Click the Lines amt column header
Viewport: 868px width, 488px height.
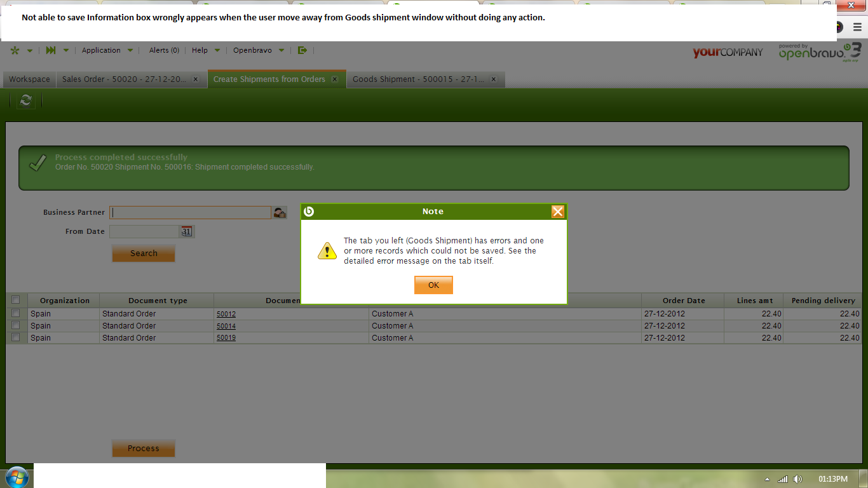coord(755,301)
